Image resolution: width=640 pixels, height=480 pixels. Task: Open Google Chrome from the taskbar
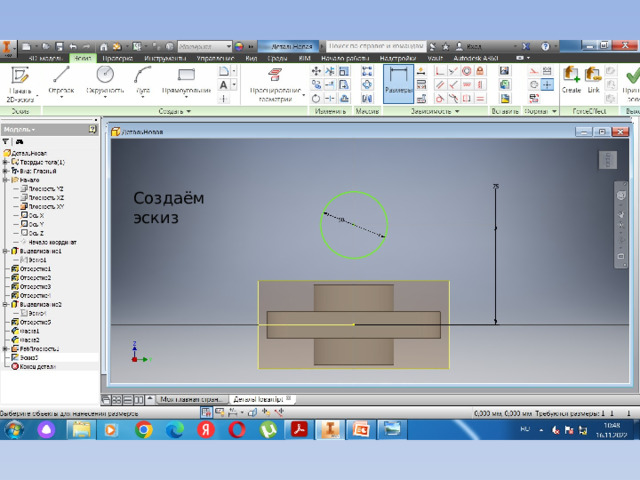tap(143, 430)
